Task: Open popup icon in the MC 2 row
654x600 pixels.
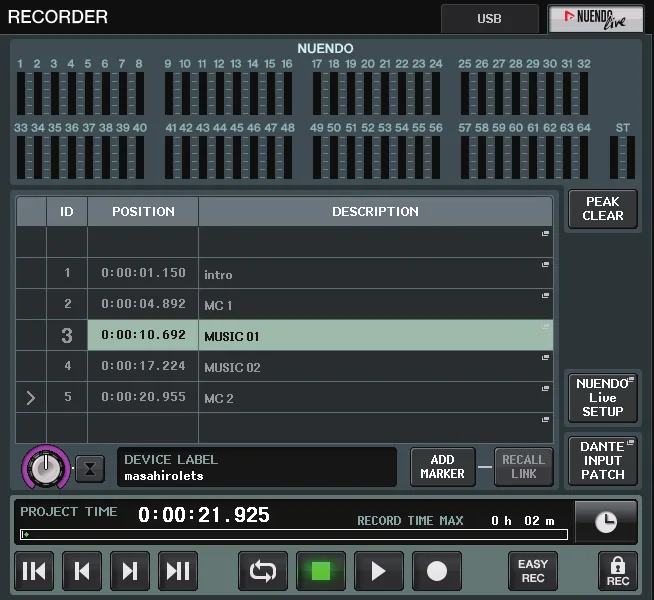Action: tap(545, 389)
